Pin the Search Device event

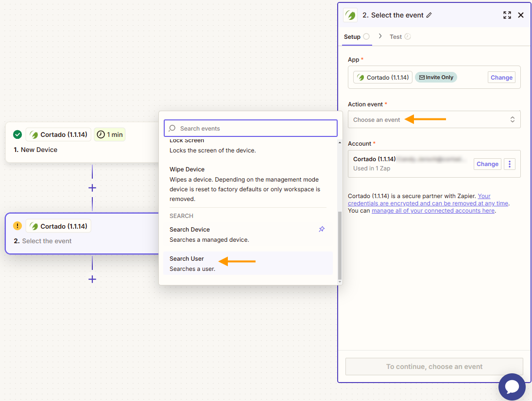coord(322,229)
